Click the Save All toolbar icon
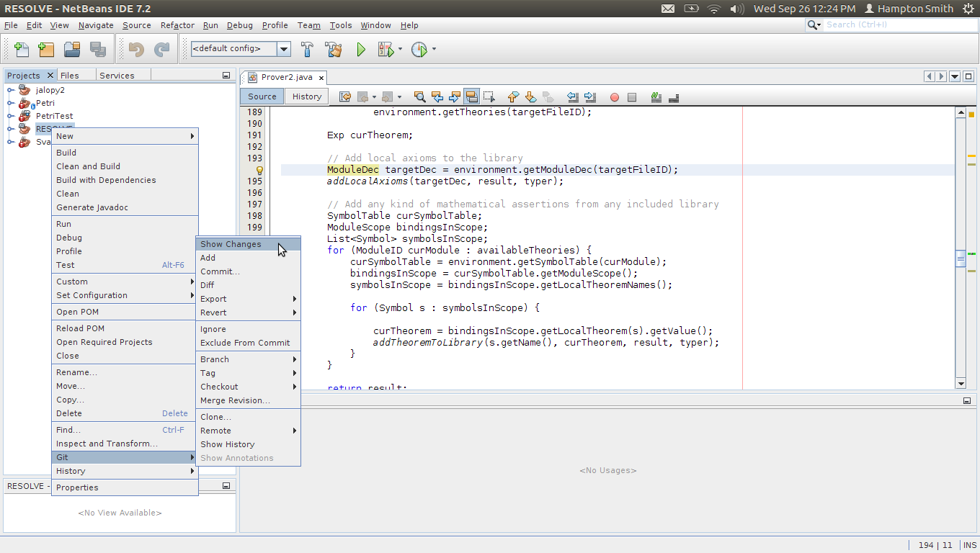 97,50
